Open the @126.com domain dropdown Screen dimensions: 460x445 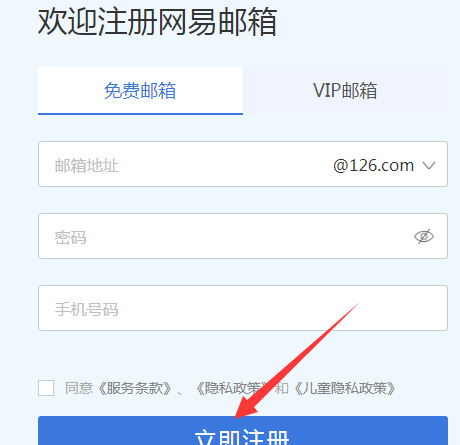click(x=384, y=165)
